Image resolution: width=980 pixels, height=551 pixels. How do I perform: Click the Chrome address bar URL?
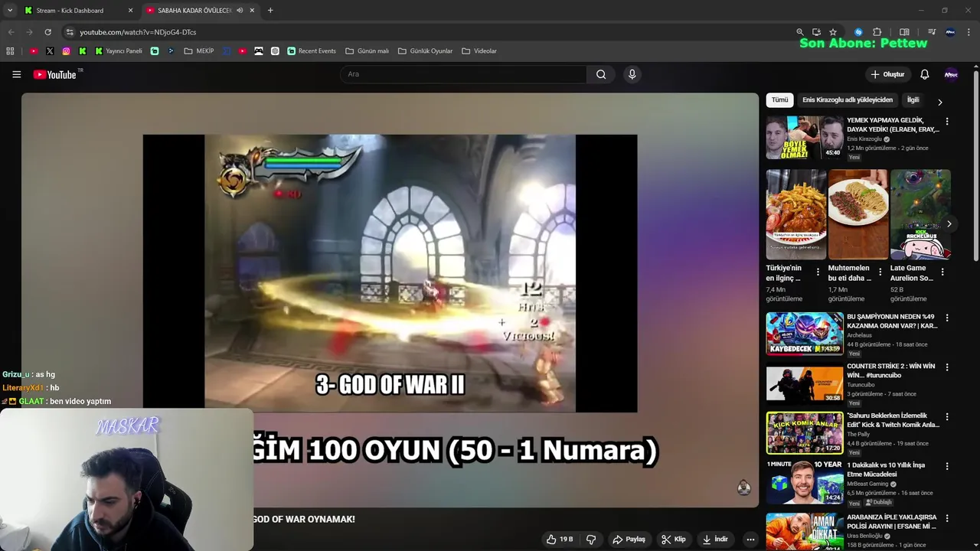138,32
